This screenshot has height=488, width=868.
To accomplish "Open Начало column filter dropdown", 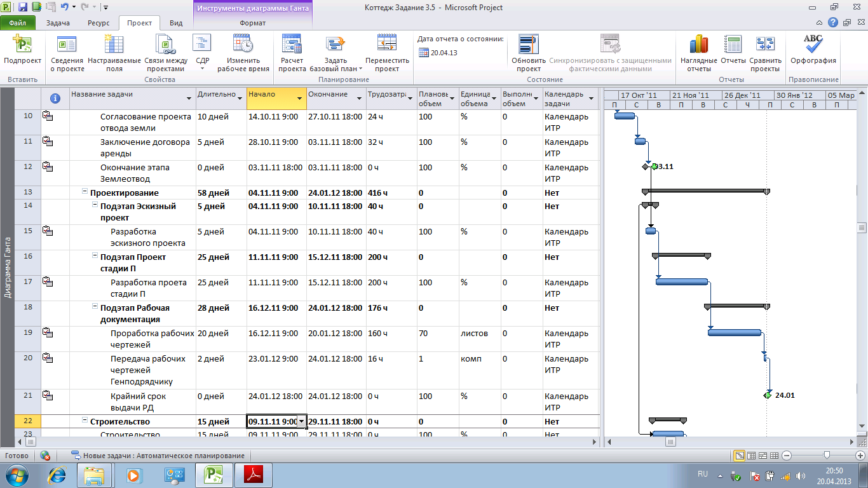I will click(300, 98).
